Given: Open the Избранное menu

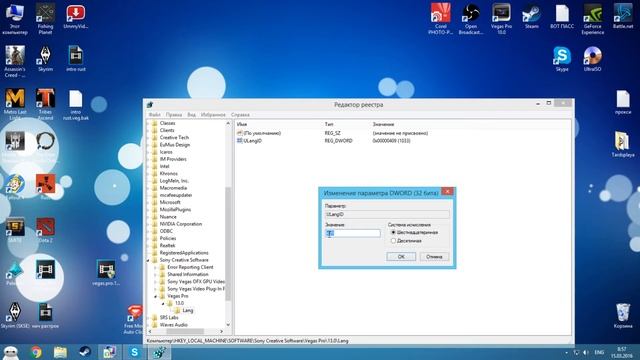Looking at the screenshot, I should click(x=213, y=115).
